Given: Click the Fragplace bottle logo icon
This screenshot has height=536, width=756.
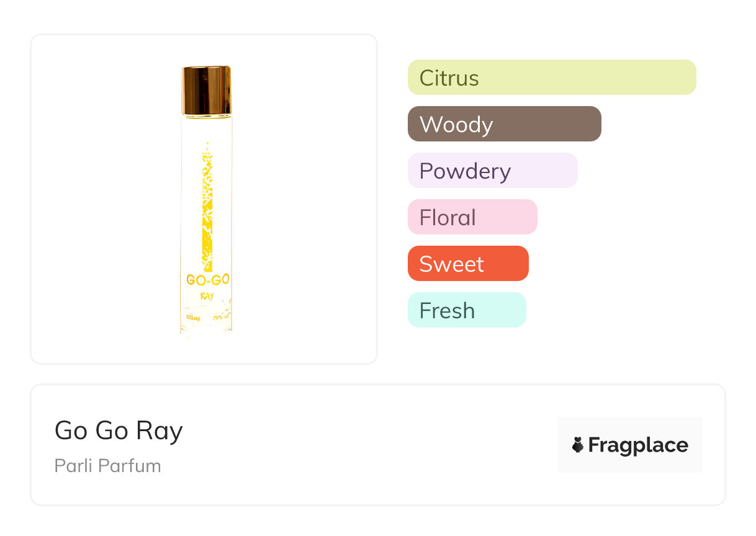Looking at the screenshot, I should click(x=578, y=445).
